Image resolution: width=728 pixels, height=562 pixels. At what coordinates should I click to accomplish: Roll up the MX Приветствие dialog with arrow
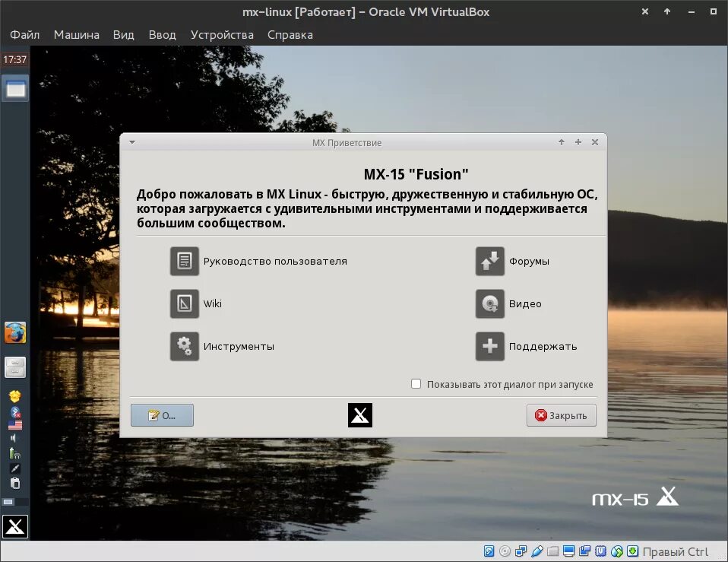pos(562,142)
